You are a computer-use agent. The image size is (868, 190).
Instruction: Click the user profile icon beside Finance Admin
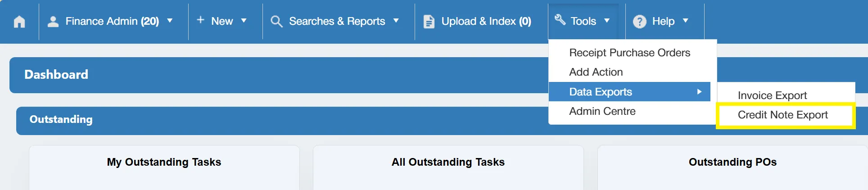(53, 22)
